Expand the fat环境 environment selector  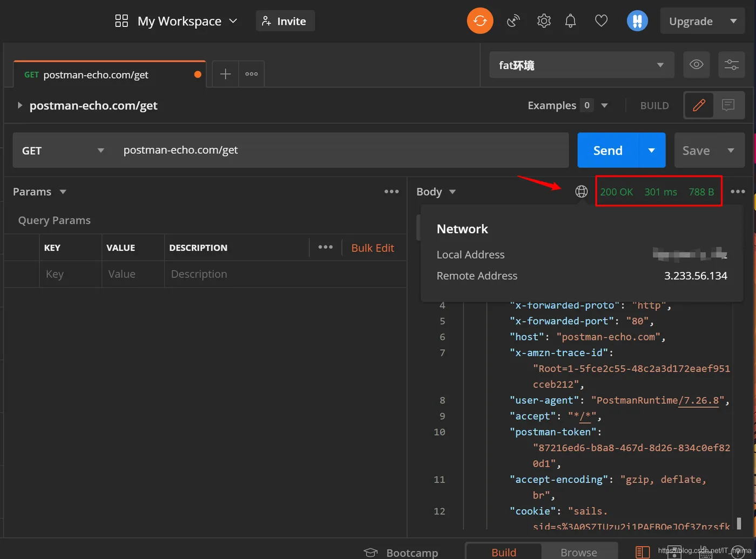[581, 65]
